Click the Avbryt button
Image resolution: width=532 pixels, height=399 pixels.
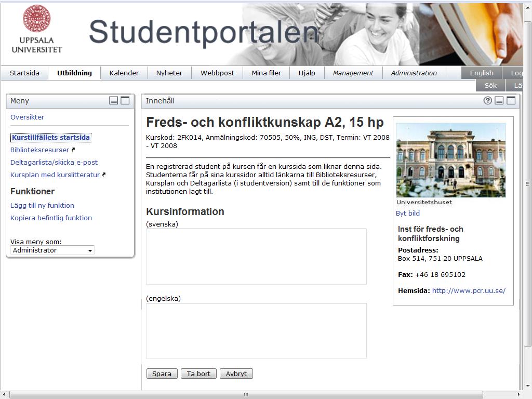[236, 374]
